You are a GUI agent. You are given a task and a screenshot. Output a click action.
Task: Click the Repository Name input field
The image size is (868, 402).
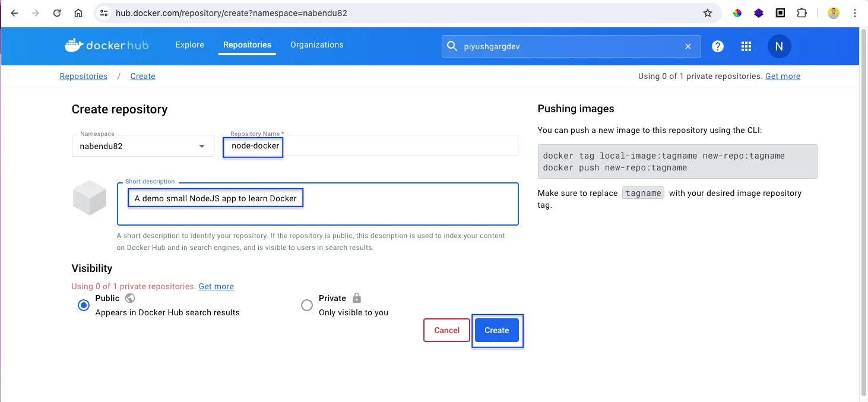click(371, 145)
